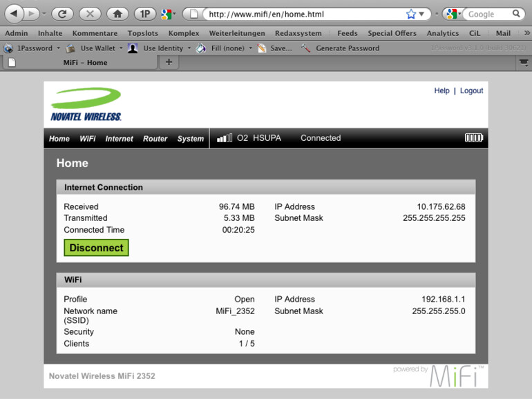Open the Router menu item
Viewport: 532px width, 399px height.
tap(155, 139)
